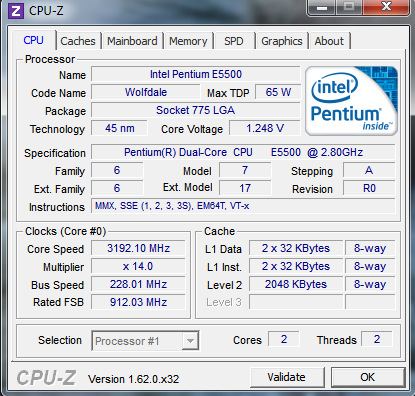Click the Multiplier x 14.0 value

pos(138,266)
